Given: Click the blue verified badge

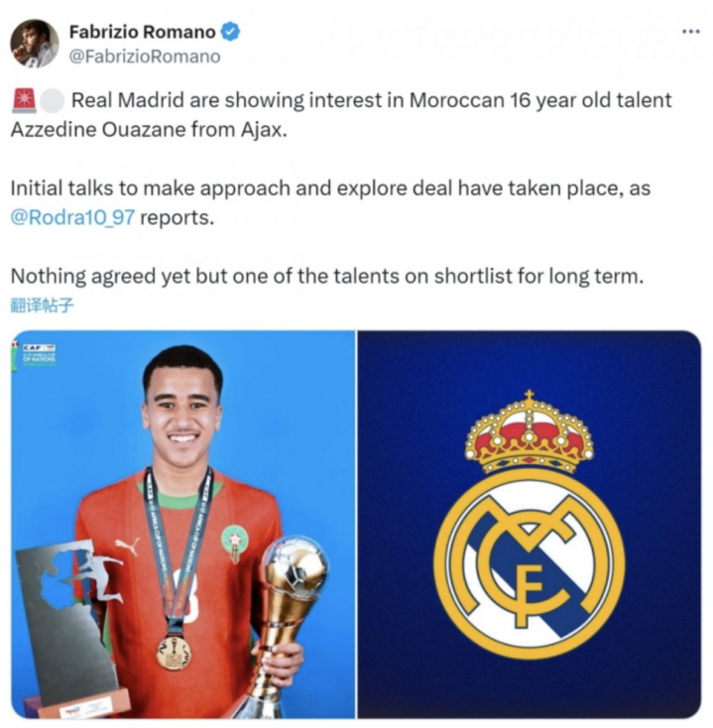Looking at the screenshot, I should point(230,32).
